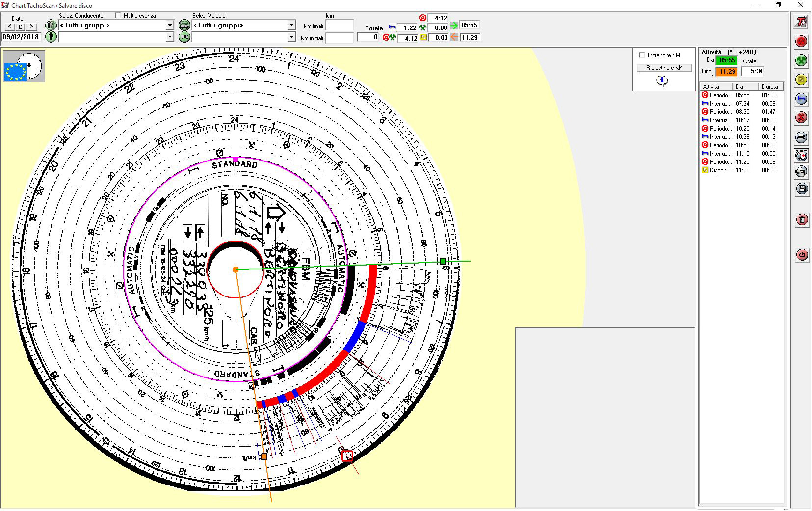Image resolution: width=812 pixels, height=511 pixels.
Task: Click the save disk icon
Action: click(801, 188)
